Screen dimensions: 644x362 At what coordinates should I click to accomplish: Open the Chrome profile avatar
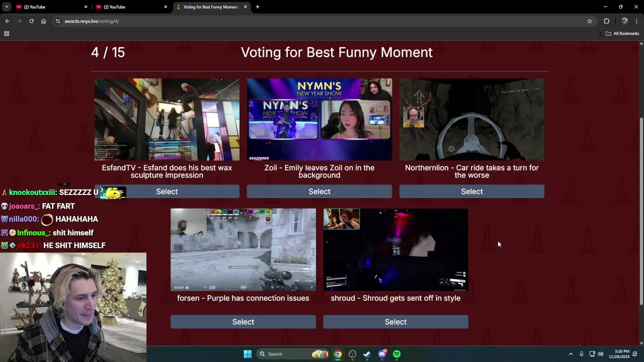[x=624, y=21]
